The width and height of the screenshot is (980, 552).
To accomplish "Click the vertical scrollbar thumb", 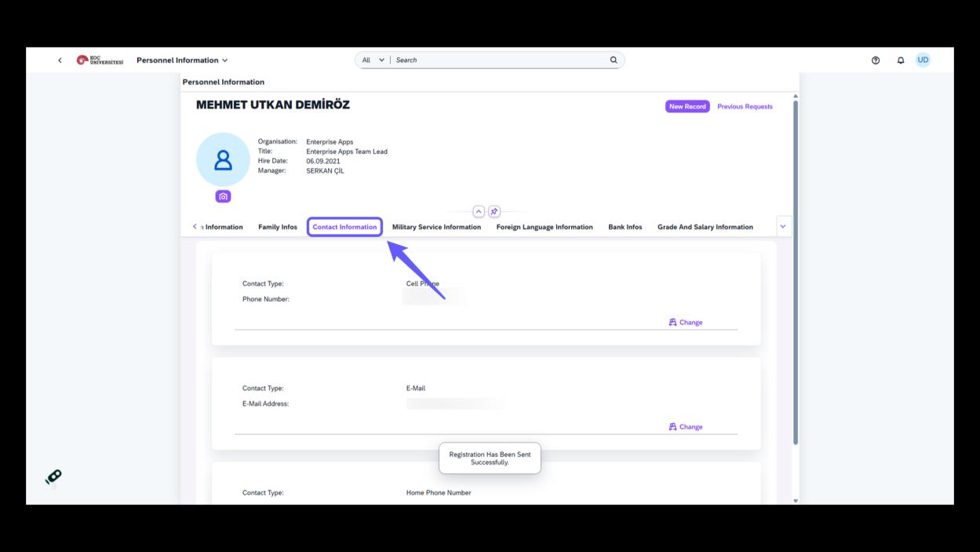I will pyautogui.click(x=795, y=271).
